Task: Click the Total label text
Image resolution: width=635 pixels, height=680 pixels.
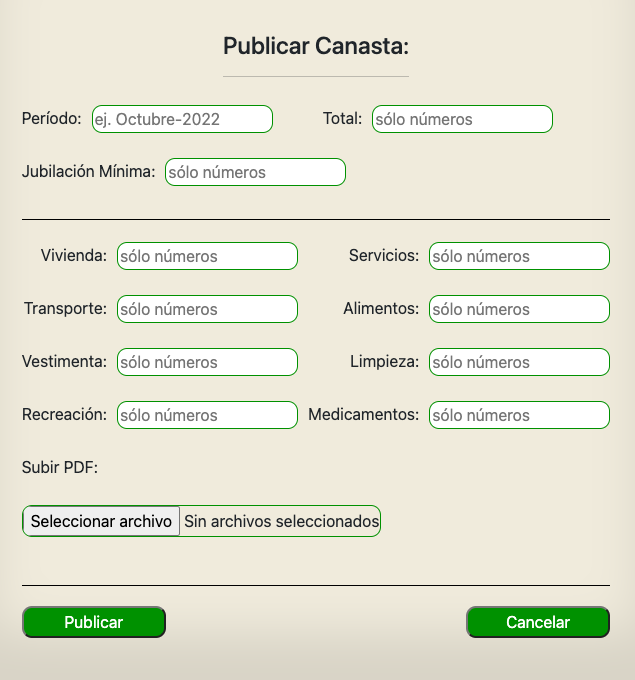Action: pyautogui.click(x=342, y=118)
